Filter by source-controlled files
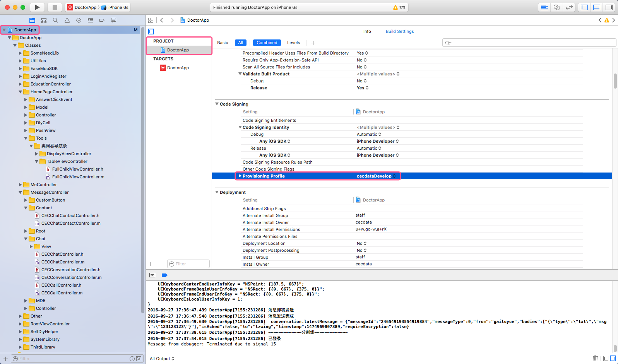Viewport: 618px width, 364px height. pyautogui.click(x=139, y=359)
